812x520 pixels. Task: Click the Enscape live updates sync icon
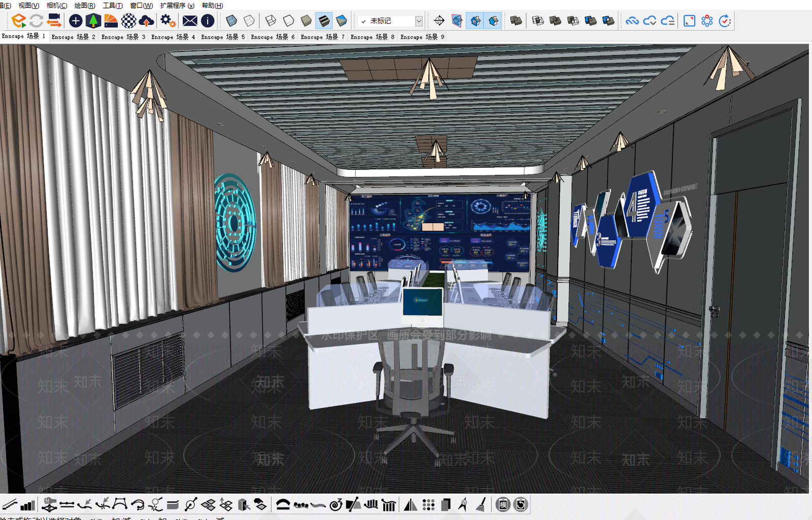(x=36, y=21)
